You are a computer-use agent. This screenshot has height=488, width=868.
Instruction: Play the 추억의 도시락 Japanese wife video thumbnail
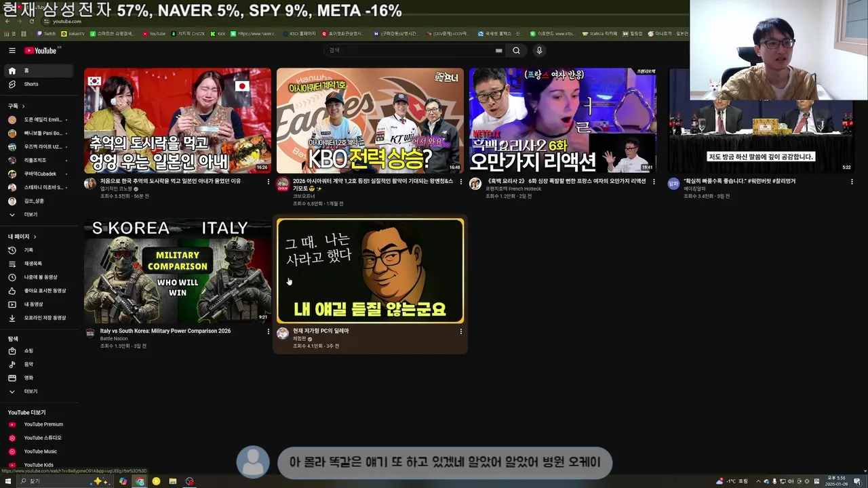pos(178,121)
